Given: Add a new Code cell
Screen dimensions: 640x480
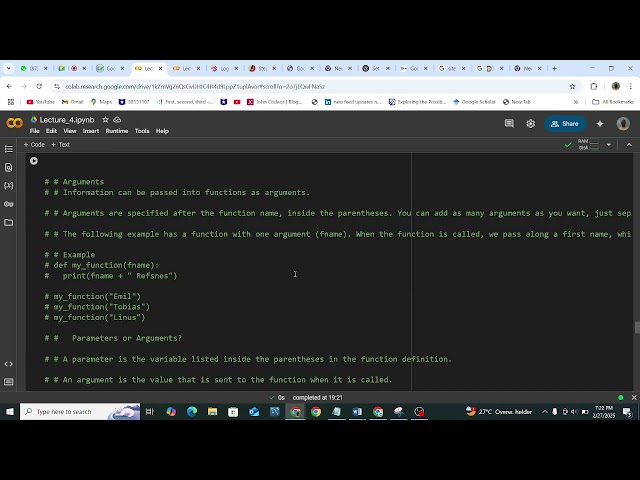Looking at the screenshot, I should coord(34,144).
